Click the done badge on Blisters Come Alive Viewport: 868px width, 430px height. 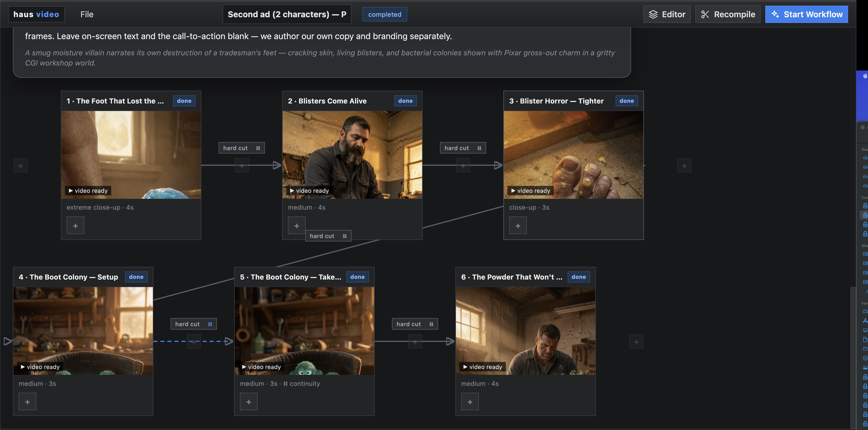coord(405,101)
